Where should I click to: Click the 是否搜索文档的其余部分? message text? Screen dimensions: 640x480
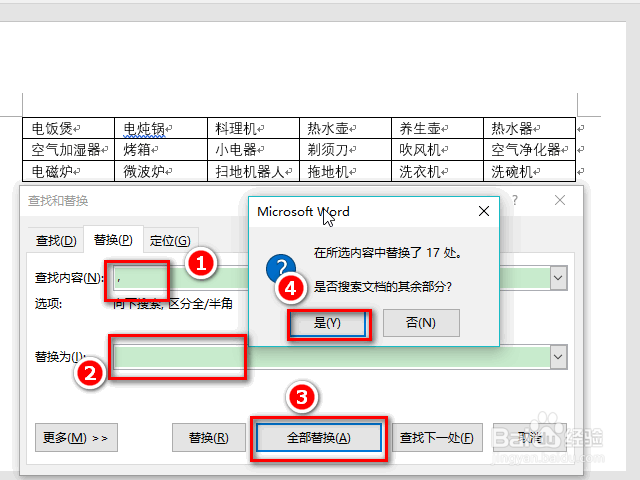pyautogui.click(x=382, y=287)
